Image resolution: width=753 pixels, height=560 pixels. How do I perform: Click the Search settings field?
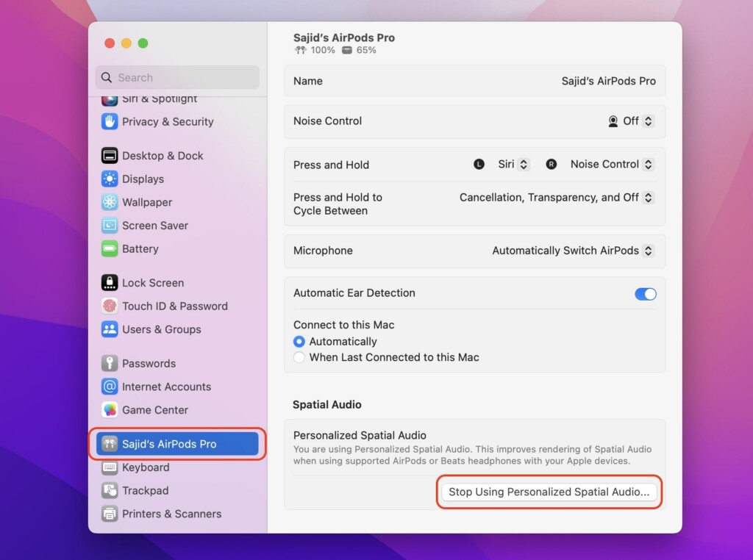click(177, 78)
